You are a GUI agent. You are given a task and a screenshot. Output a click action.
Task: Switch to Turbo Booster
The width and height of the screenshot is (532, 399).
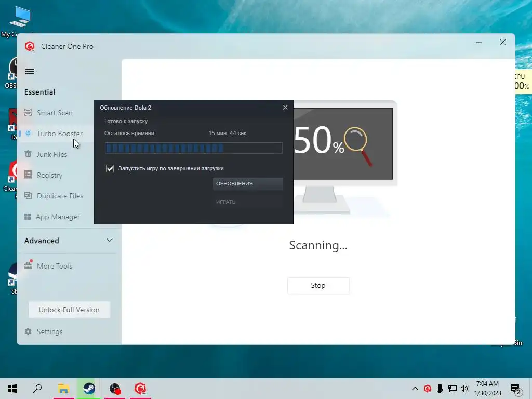click(59, 134)
